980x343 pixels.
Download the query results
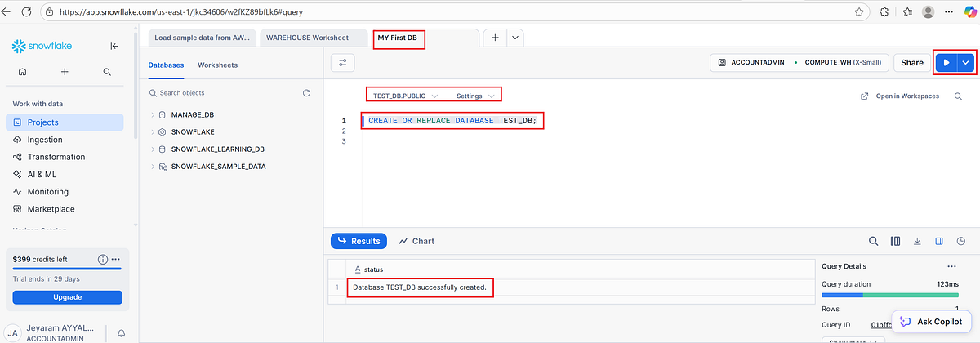917,241
